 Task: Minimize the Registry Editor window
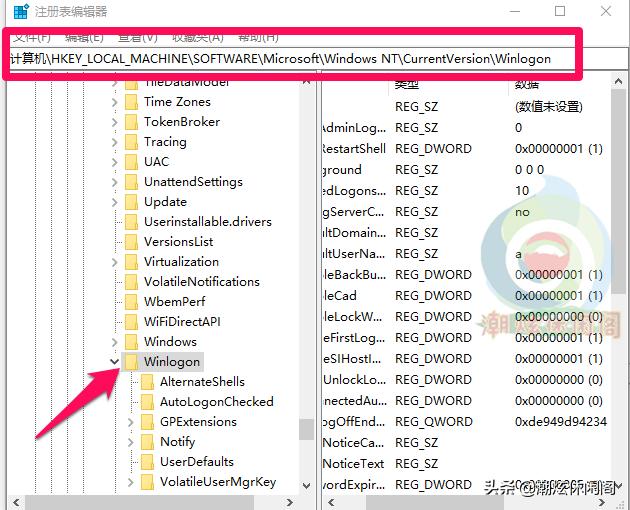(x=515, y=11)
